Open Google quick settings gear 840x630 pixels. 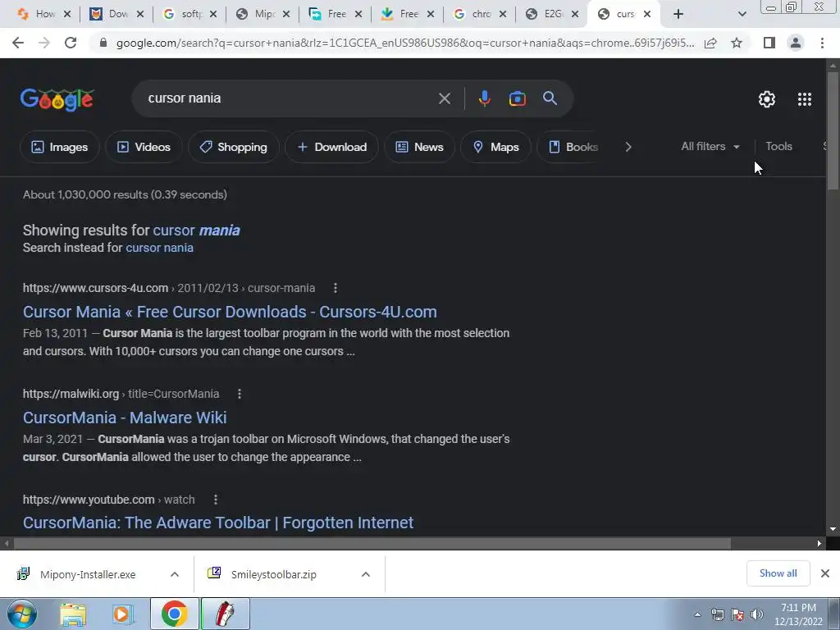pos(767,99)
